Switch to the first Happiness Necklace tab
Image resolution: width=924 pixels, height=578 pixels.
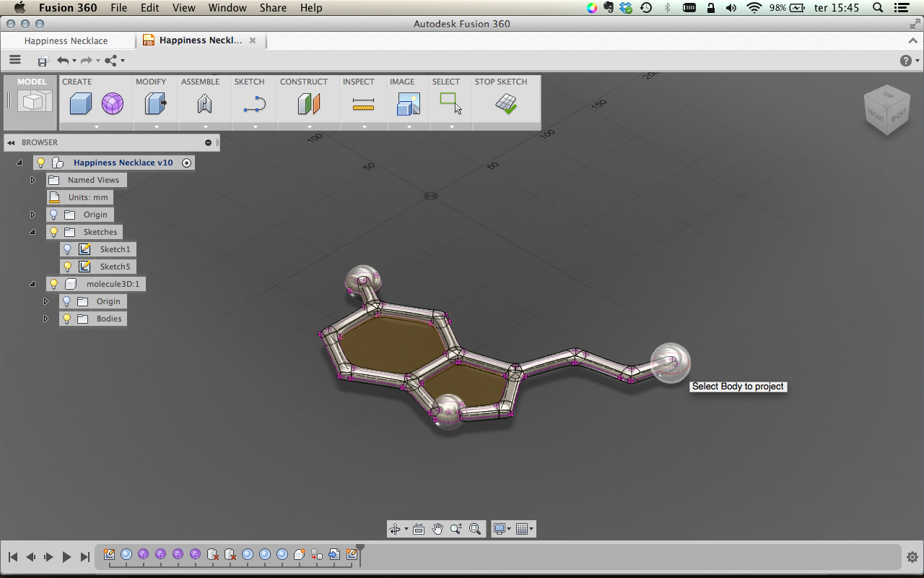pyautogui.click(x=66, y=40)
